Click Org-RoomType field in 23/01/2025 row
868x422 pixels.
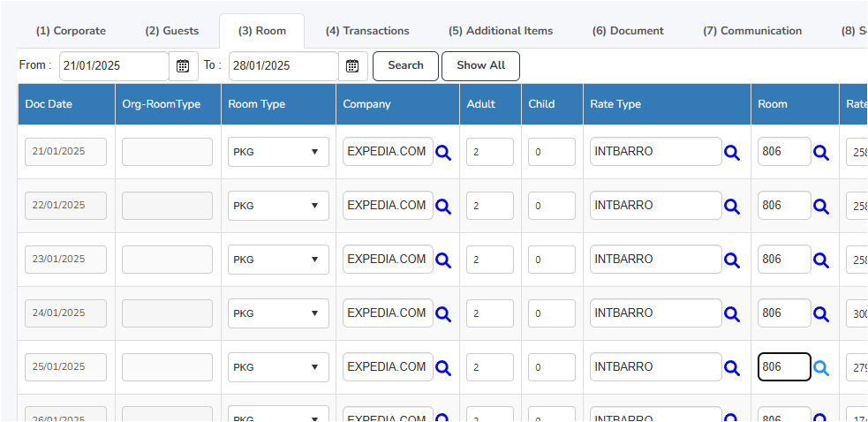(x=167, y=260)
